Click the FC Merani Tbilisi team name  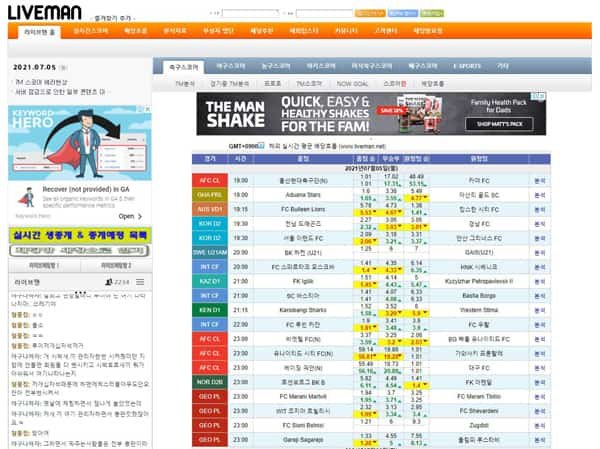(x=479, y=397)
